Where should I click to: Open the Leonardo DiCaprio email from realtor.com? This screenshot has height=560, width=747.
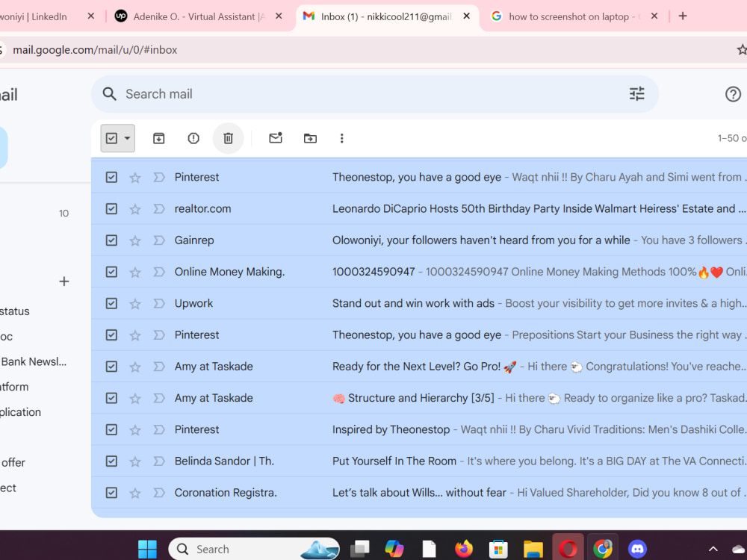pyautogui.click(x=419, y=208)
